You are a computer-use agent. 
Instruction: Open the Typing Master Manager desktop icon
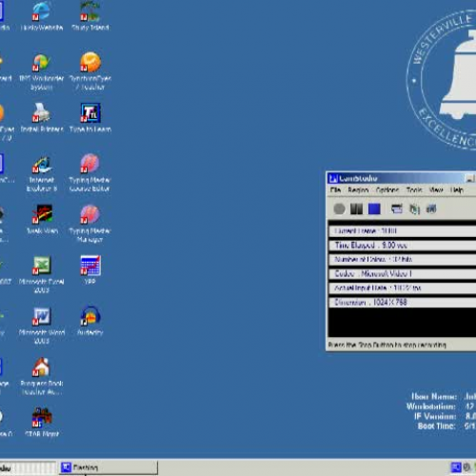click(89, 224)
